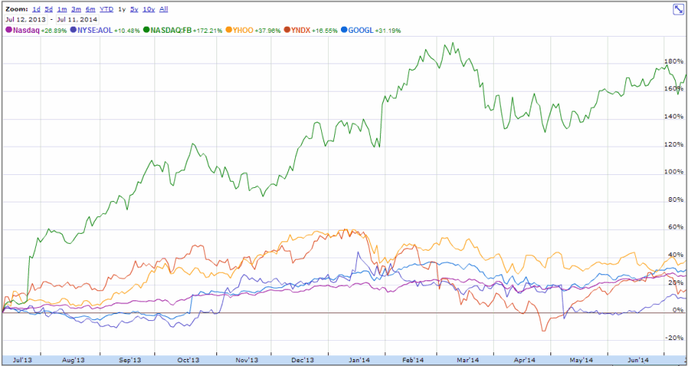This screenshot has height=366, width=688.
Task: Edit the Jul 11, 2014 end date
Action: click(76, 19)
